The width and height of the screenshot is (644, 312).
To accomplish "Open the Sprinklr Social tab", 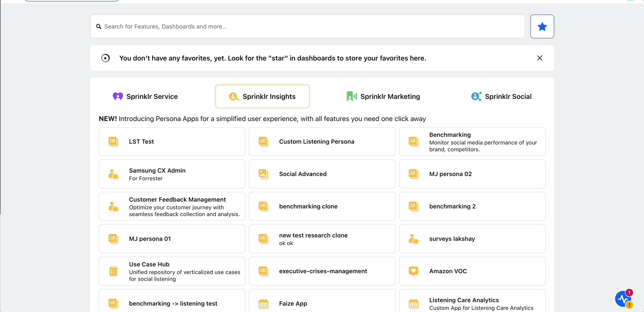I will click(501, 96).
